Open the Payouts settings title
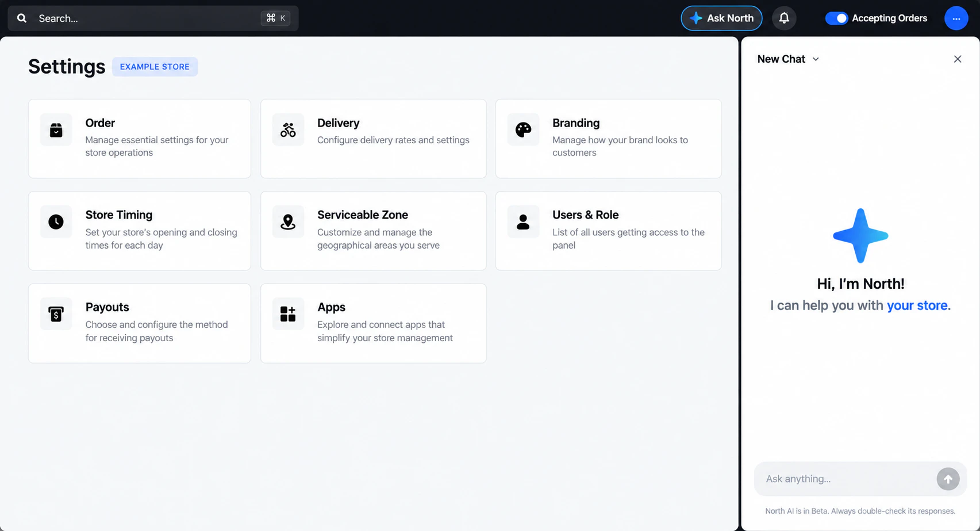 click(x=107, y=307)
